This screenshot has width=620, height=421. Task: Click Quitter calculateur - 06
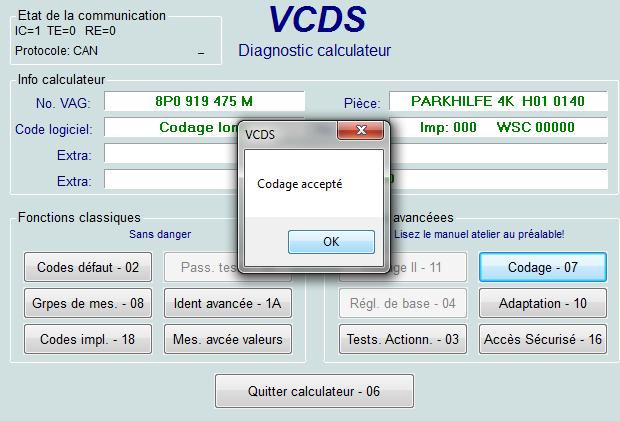(314, 391)
